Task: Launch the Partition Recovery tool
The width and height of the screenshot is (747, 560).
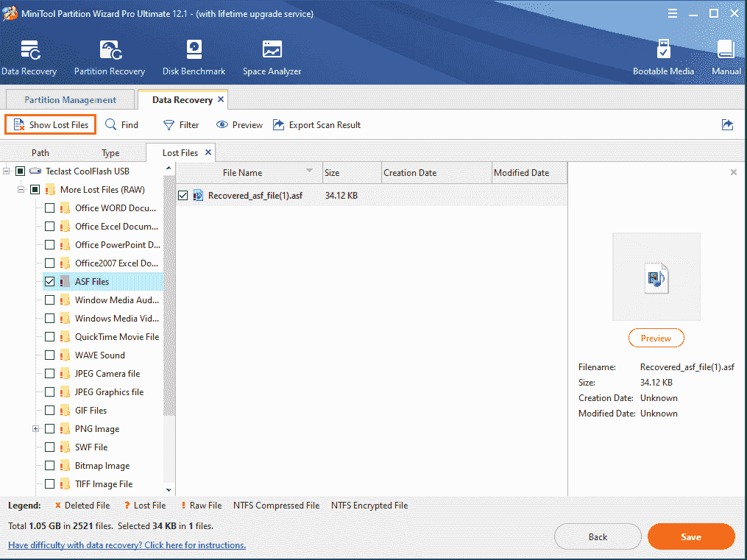Action: pos(110,58)
